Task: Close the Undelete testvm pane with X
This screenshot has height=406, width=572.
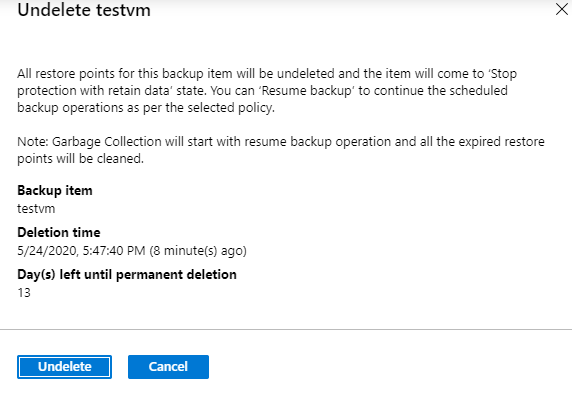Action: pos(562,9)
